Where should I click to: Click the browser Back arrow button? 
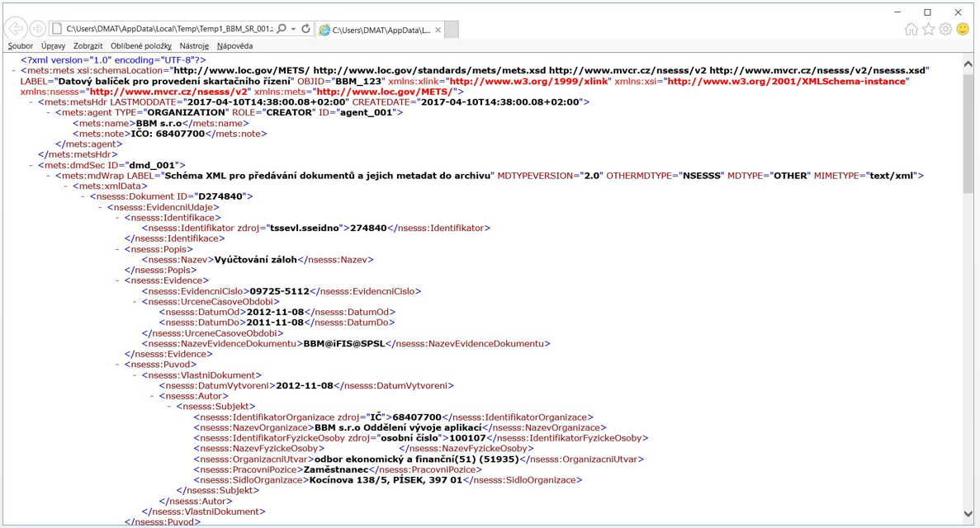click(16, 29)
